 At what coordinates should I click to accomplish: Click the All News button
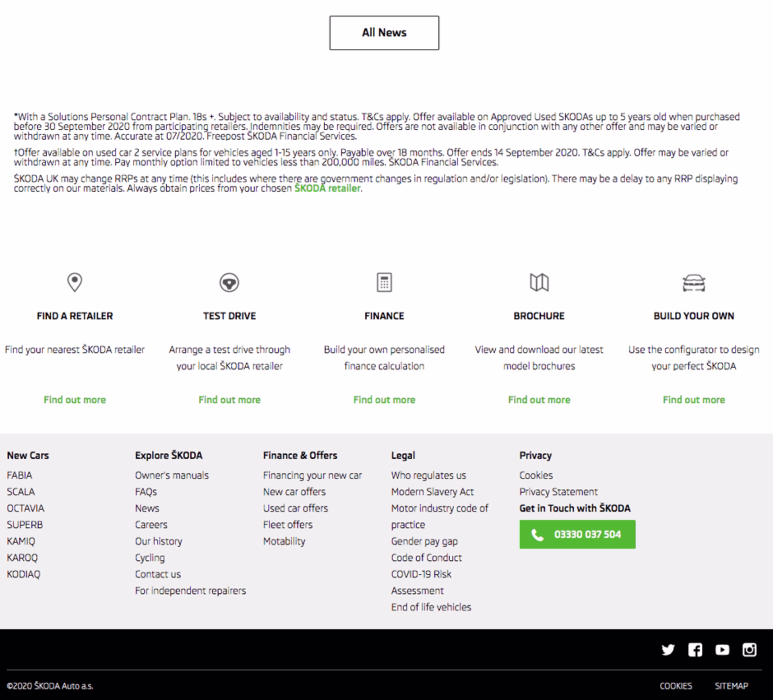[384, 33]
